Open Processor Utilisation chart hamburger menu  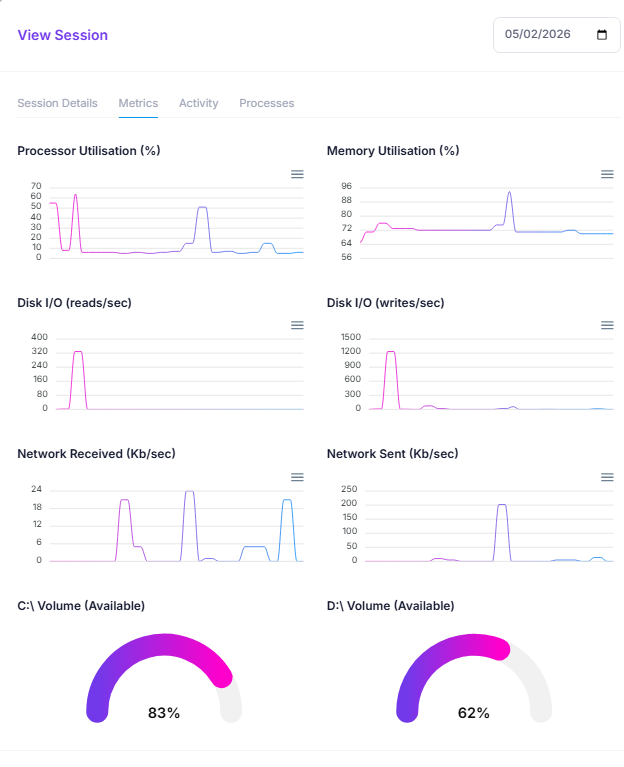(x=297, y=174)
